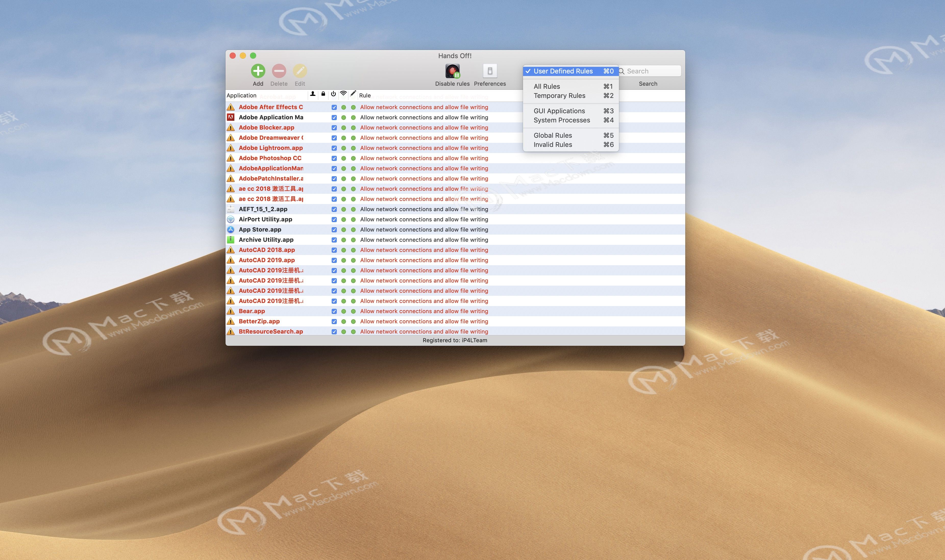
Task: Click rule text for AirPort Utility.app
Action: coord(424,219)
